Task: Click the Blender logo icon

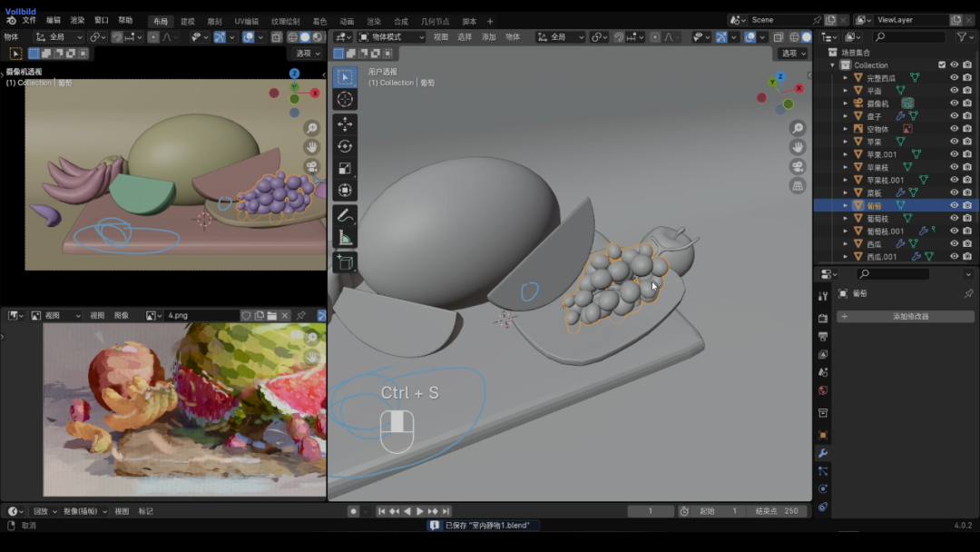Action: click(11, 21)
